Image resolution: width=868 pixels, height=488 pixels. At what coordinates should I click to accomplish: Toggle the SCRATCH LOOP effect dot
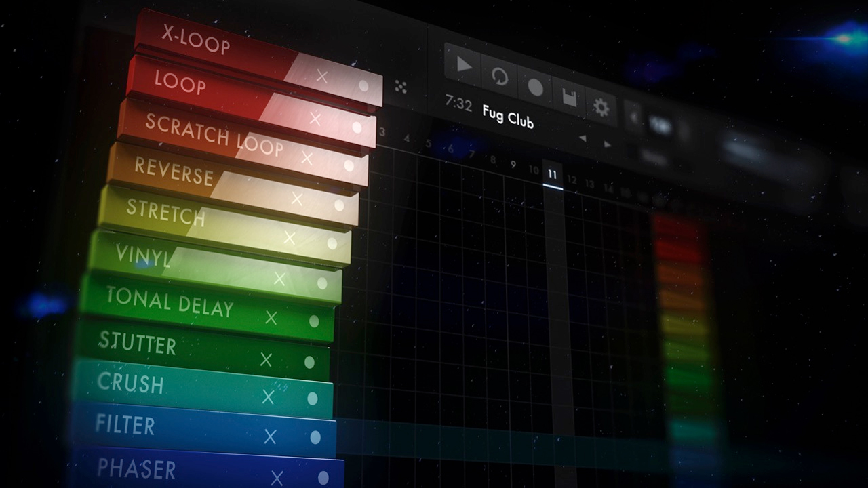point(349,166)
